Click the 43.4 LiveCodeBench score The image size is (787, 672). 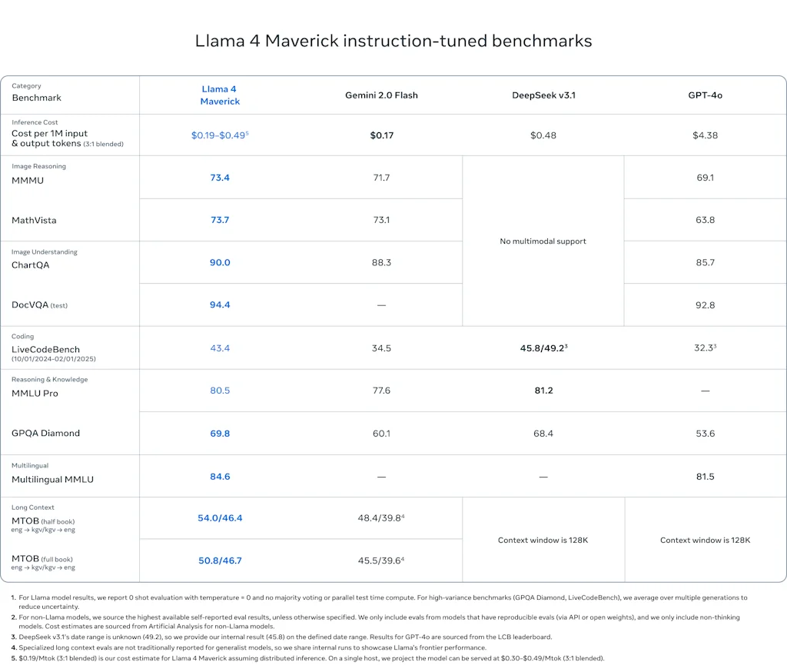tap(220, 348)
